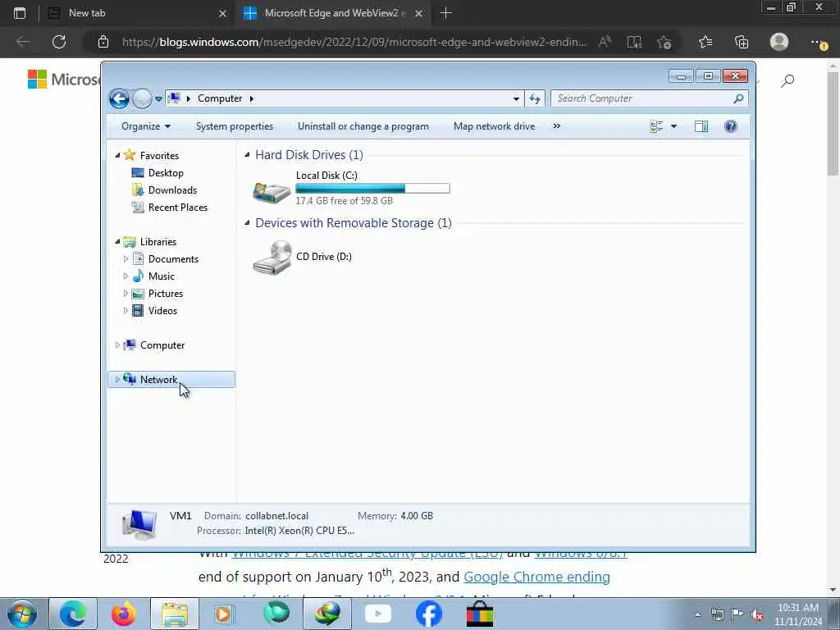840x630 pixels.
Task: Open the Google Chrome ending link
Action: click(x=536, y=577)
